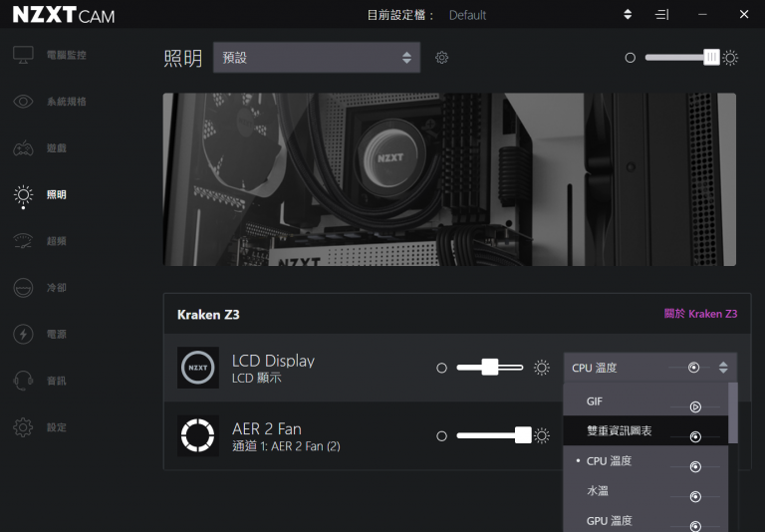Click the dim circle icon for LCD Display
This screenshot has width=765, height=532.
(441, 368)
